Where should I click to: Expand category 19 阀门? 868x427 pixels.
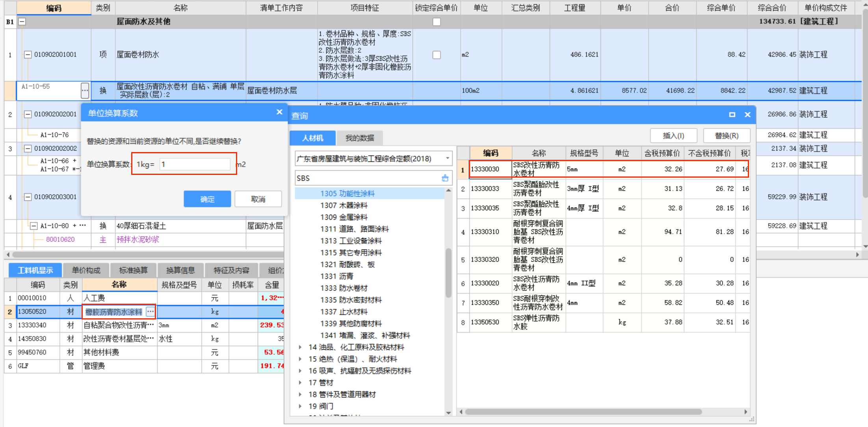(x=300, y=406)
